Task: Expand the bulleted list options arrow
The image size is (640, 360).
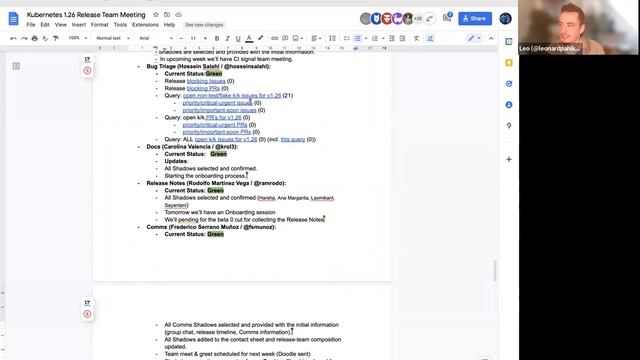Action: tap(366, 38)
